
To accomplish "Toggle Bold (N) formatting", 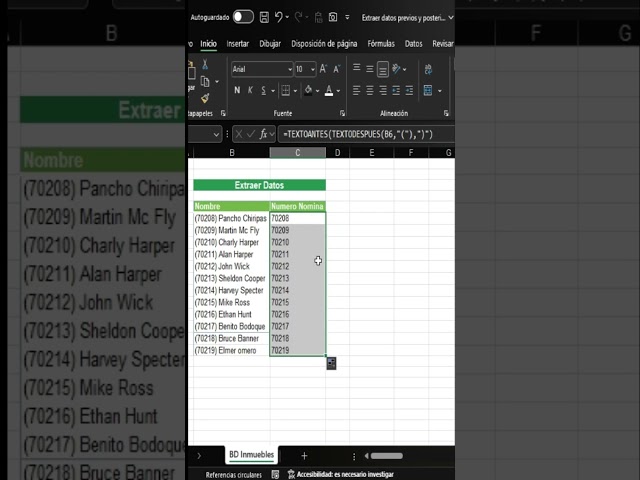I will pos(237,90).
